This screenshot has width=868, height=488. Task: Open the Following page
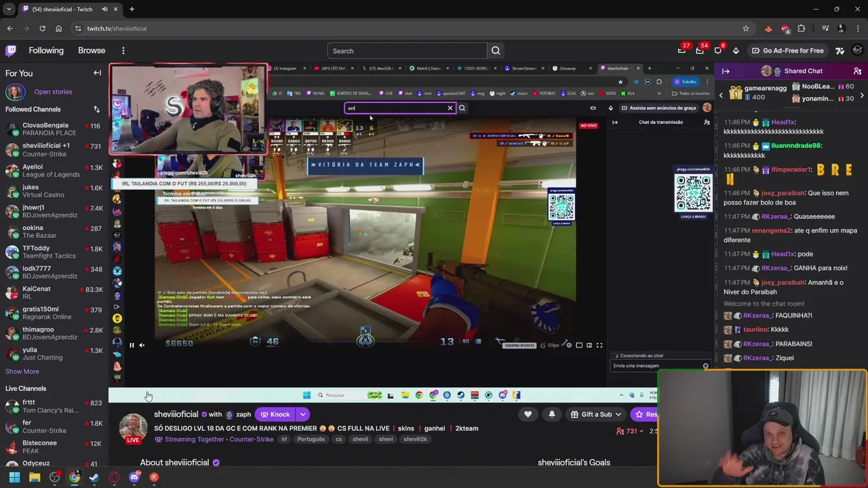click(x=46, y=51)
